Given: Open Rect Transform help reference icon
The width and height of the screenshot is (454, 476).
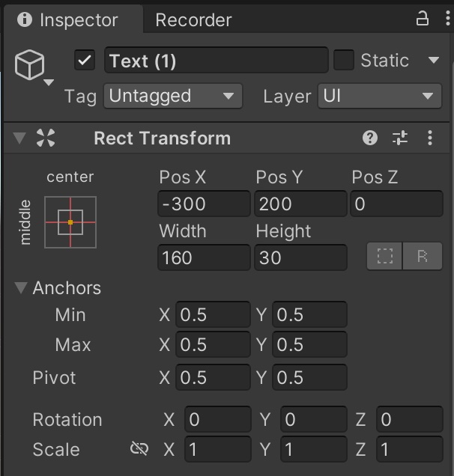Looking at the screenshot, I should (370, 138).
